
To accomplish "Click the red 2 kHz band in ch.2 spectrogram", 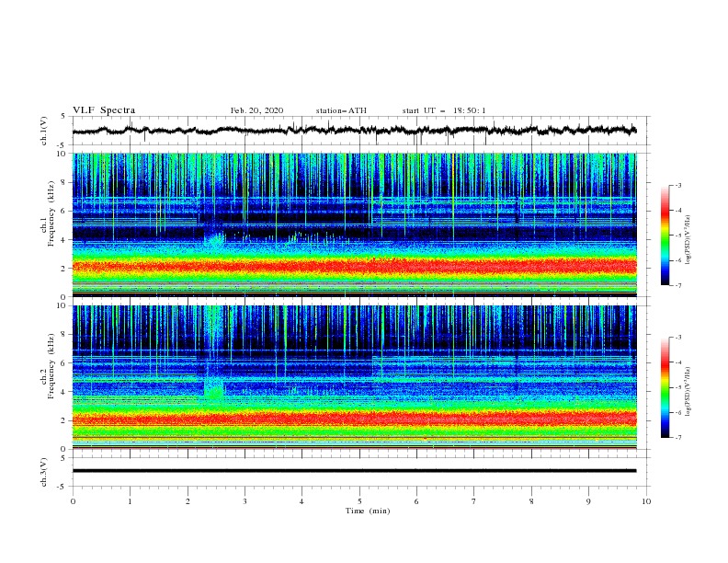I will [x=354, y=419].
